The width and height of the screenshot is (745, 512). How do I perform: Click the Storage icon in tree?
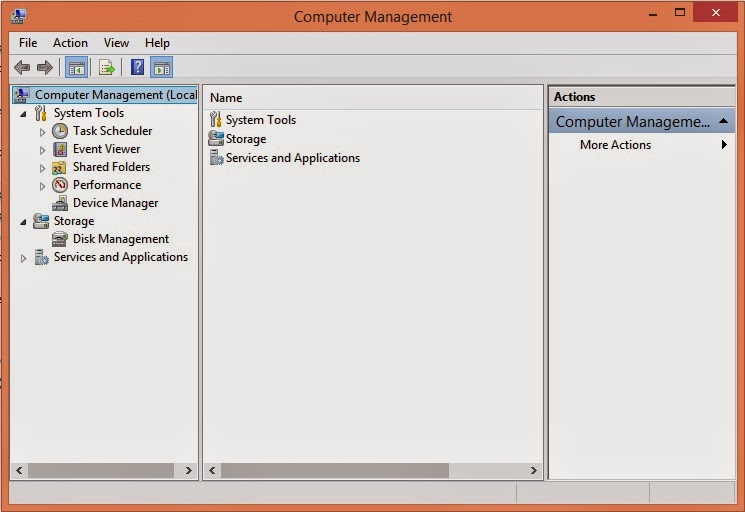pos(41,221)
